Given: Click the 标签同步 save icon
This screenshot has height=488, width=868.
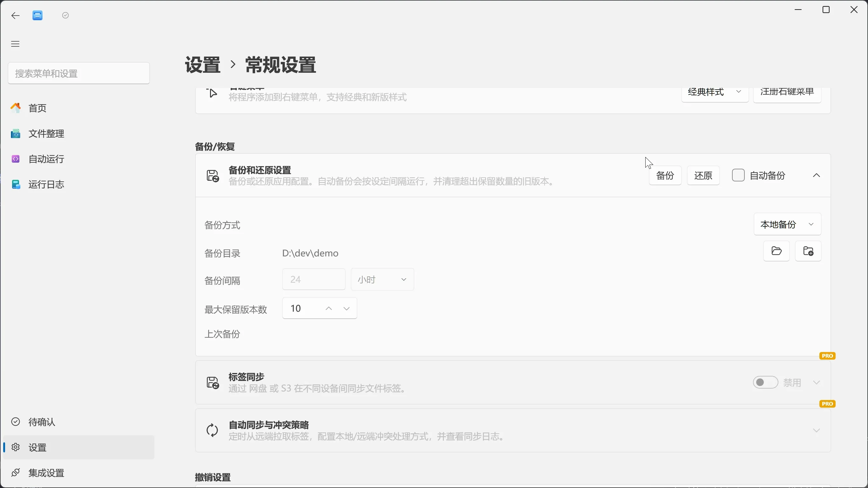Looking at the screenshot, I should (x=212, y=383).
